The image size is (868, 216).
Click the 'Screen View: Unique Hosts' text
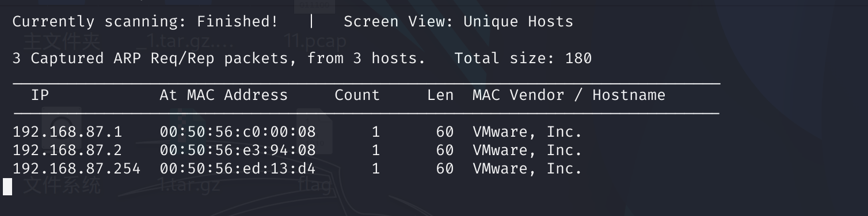[458, 22]
